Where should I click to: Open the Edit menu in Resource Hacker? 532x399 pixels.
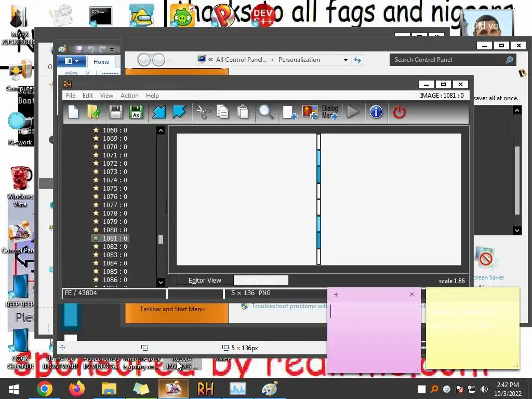click(87, 96)
